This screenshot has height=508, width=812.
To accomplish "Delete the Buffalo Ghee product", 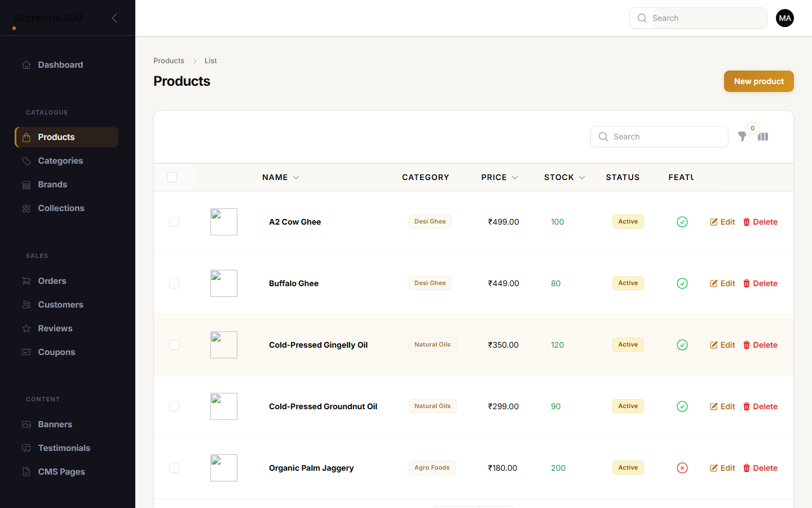I will tap(760, 283).
